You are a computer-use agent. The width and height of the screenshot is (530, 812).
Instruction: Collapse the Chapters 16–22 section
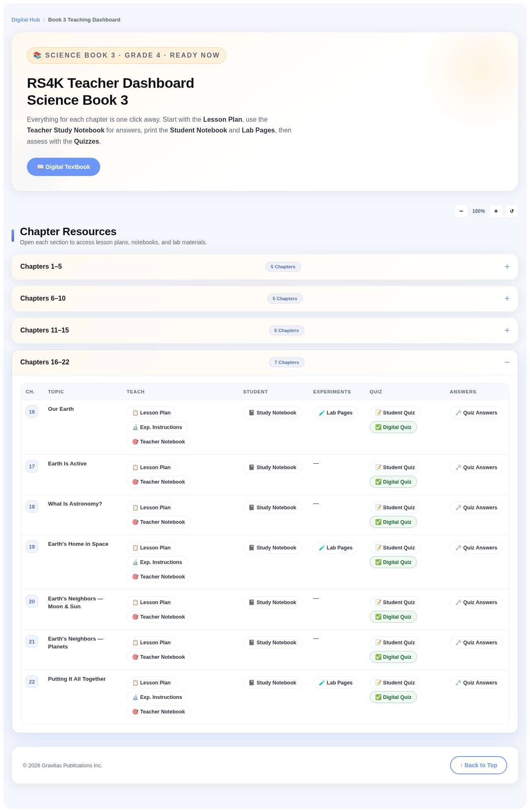pos(265,362)
